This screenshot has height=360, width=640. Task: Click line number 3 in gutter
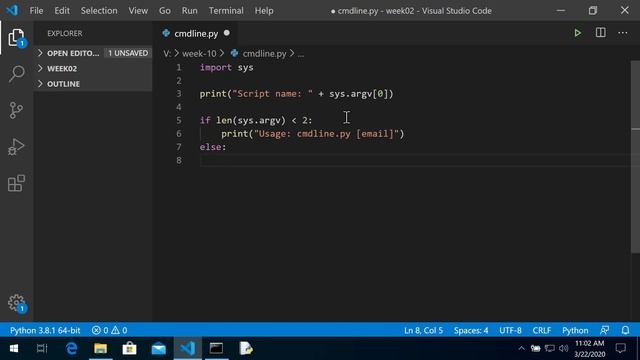coord(179,94)
